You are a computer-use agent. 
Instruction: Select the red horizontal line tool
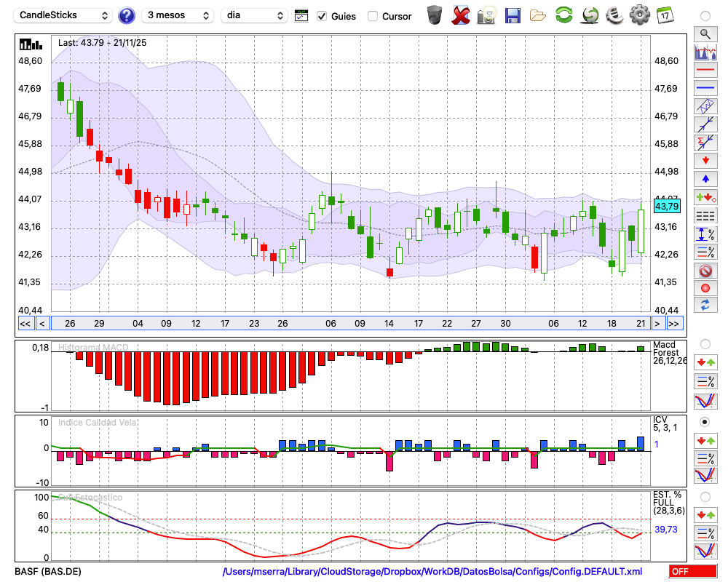[x=705, y=71]
